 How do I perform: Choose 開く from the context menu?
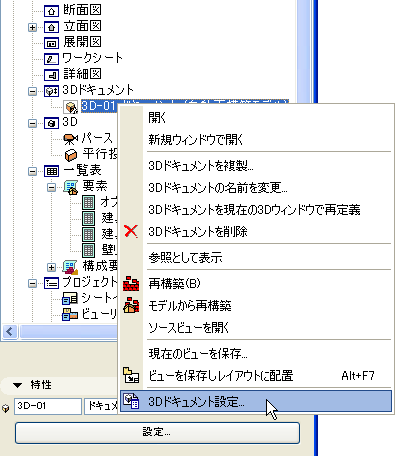click(x=256, y=117)
